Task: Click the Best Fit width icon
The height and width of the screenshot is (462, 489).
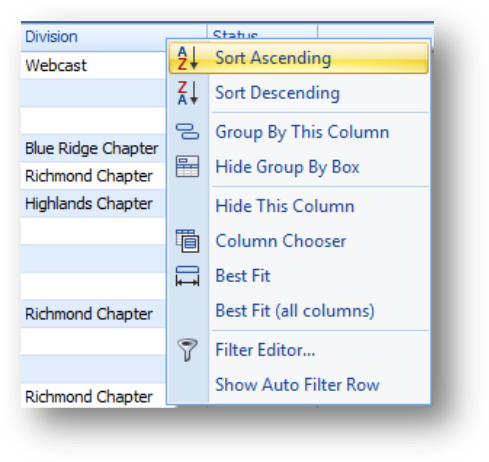Action: coord(187,276)
